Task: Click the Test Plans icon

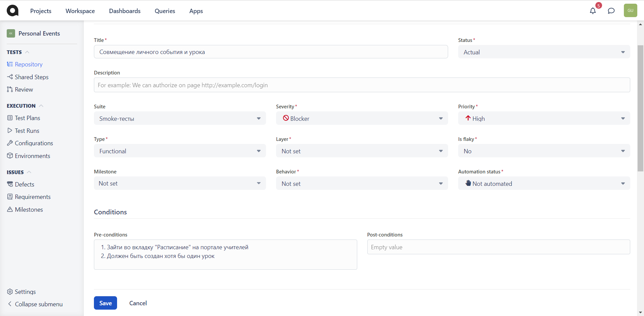Action: click(10, 118)
